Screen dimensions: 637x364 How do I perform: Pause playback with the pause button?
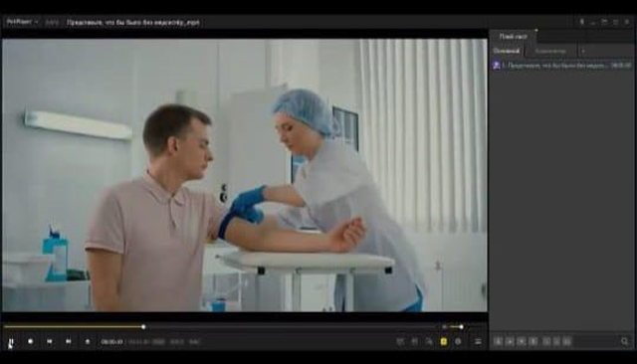pos(11,342)
